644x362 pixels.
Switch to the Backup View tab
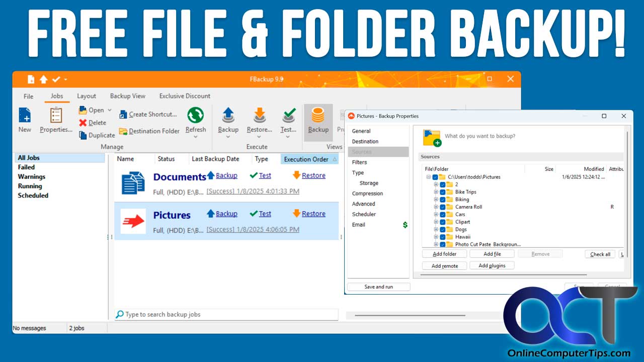(128, 96)
